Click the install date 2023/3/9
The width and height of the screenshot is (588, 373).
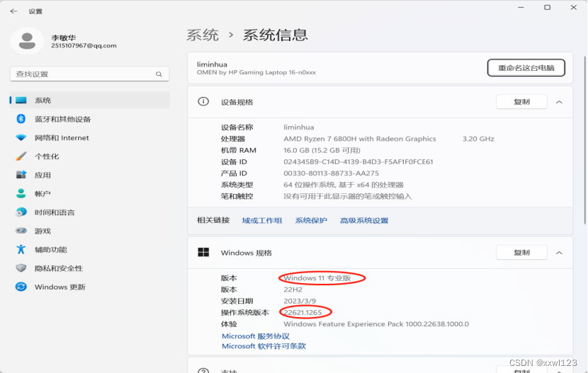click(x=300, y=301)
